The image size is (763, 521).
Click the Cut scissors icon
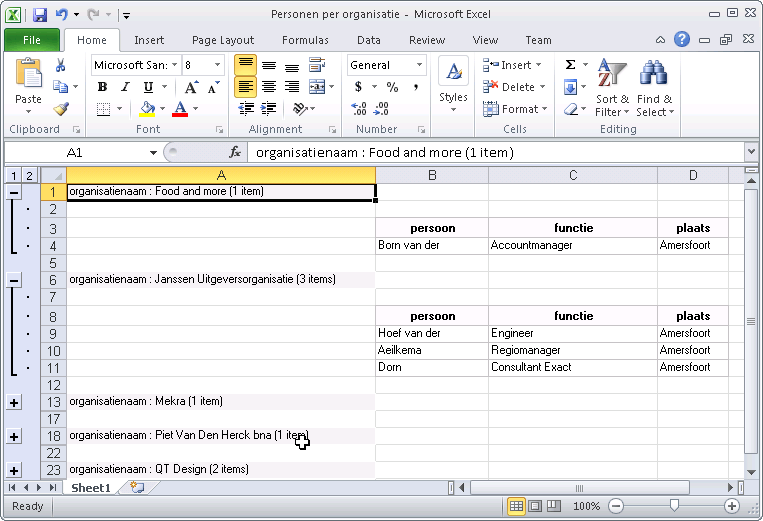tap(61, 65)
